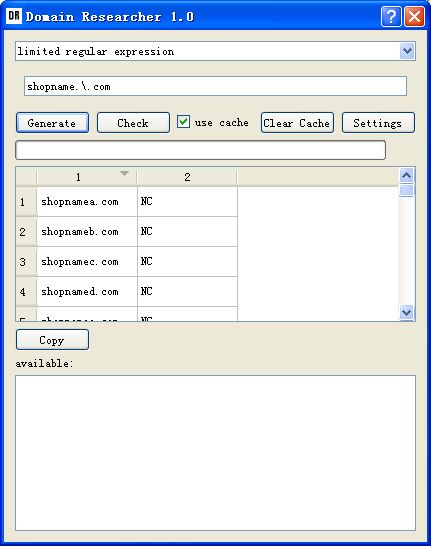
Task: Click the sort arrow in column 1 header
Action: pyautogui.click(x=124, y=173)
